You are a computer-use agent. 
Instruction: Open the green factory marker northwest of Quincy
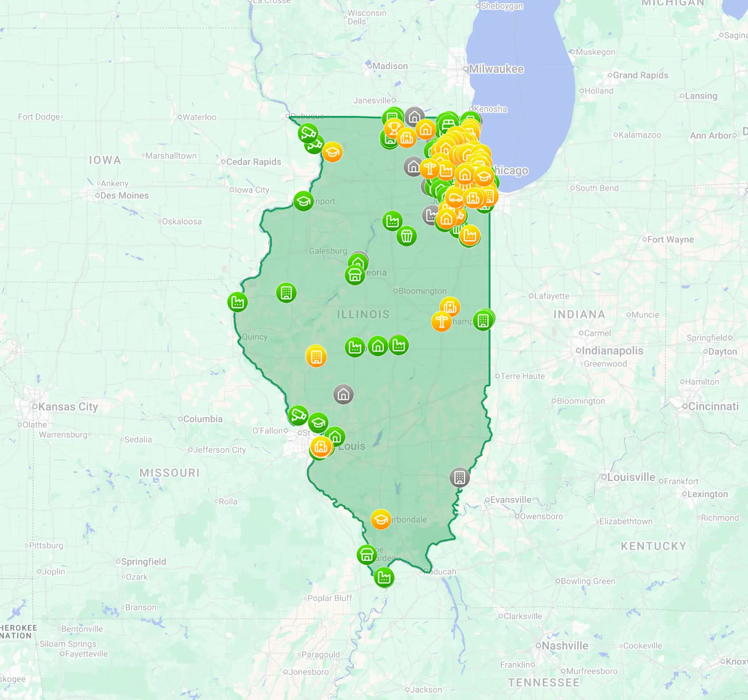(x=238, y=302)
